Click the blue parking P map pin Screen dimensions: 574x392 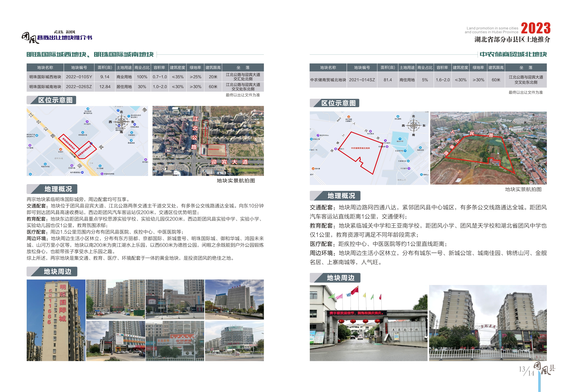(x=118, y=111)
